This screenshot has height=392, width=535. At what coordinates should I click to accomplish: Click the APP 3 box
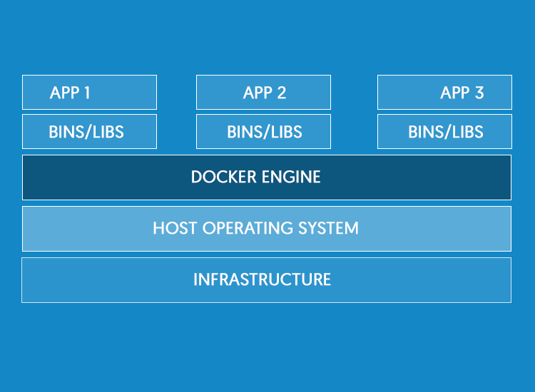click(x=444, y=93)
